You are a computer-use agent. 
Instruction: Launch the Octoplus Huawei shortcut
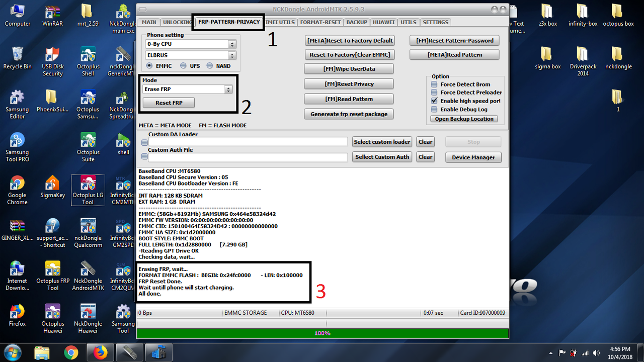pyautogui.click(x=52, y=319)
